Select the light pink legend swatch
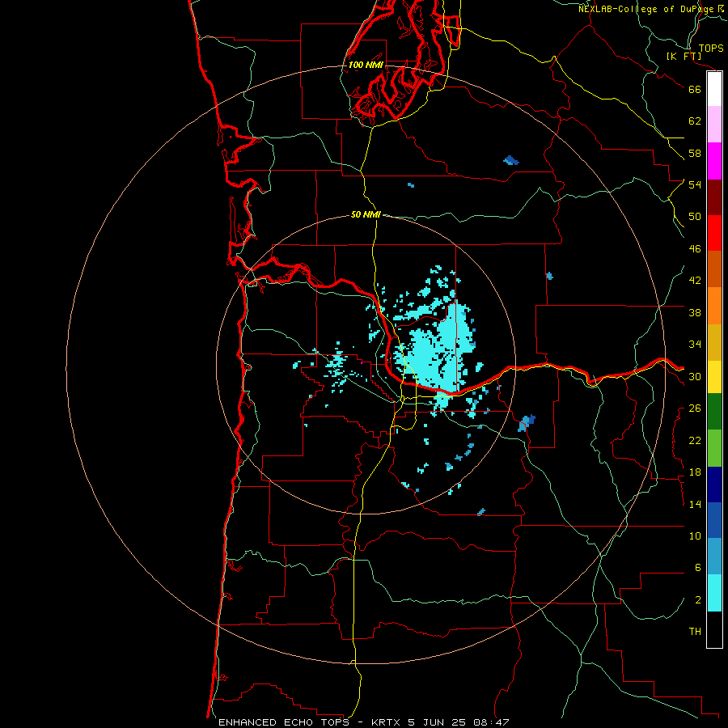 (x=714, y=125)
